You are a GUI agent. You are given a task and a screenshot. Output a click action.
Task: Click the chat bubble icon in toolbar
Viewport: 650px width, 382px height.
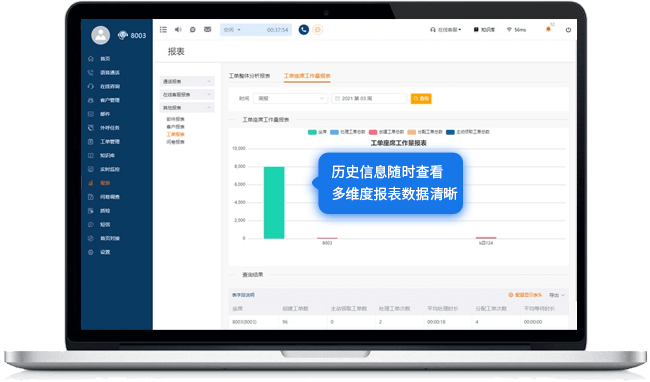point(193,29)
